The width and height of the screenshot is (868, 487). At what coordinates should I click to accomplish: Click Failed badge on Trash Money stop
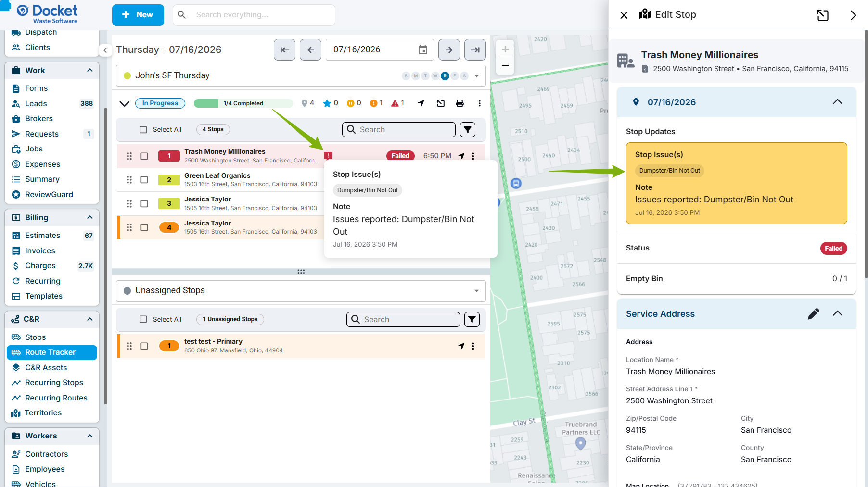tap(400, 156)
